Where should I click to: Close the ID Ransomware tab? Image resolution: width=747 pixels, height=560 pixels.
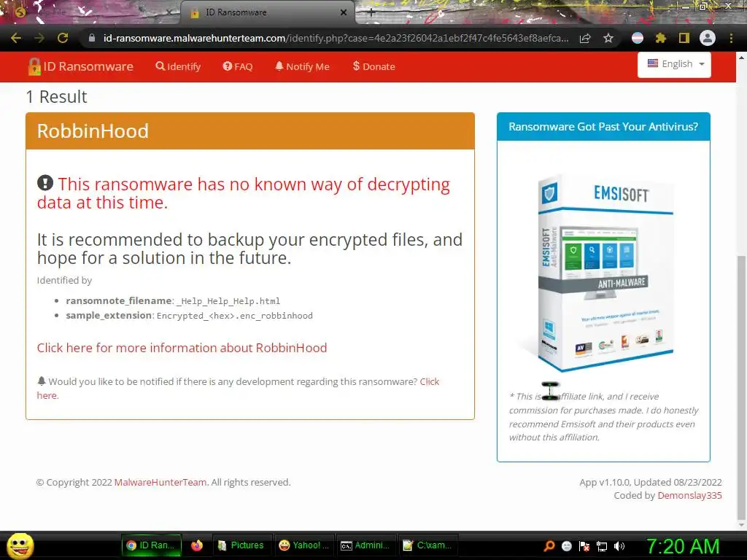click(x=344, y=13)
